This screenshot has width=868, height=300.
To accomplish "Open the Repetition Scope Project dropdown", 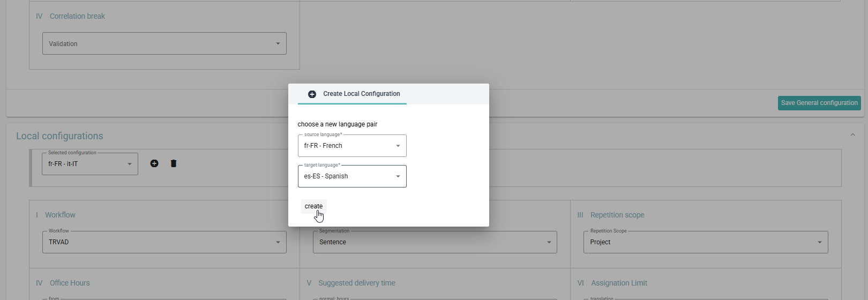I will 706,242.
